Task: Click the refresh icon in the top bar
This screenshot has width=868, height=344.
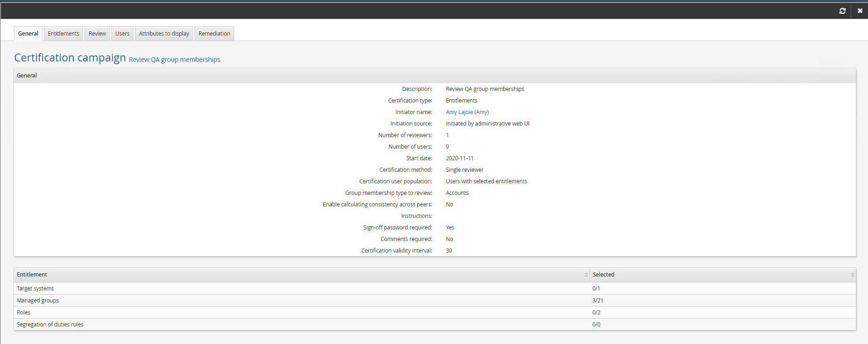Action: [x=842, y=11]
